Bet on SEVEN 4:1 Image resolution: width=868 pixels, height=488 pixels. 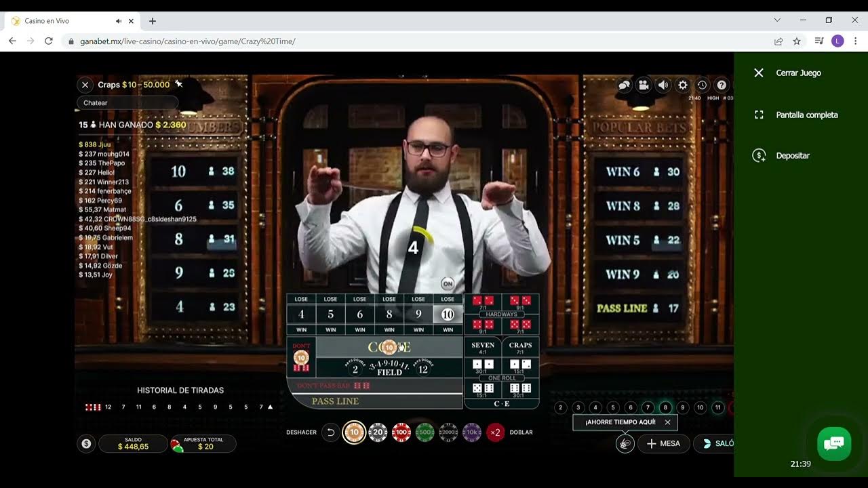(483, 348)
